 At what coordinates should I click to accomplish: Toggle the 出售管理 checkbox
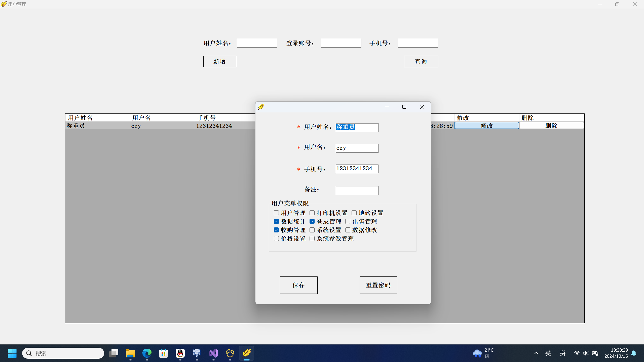click(348, 221)
